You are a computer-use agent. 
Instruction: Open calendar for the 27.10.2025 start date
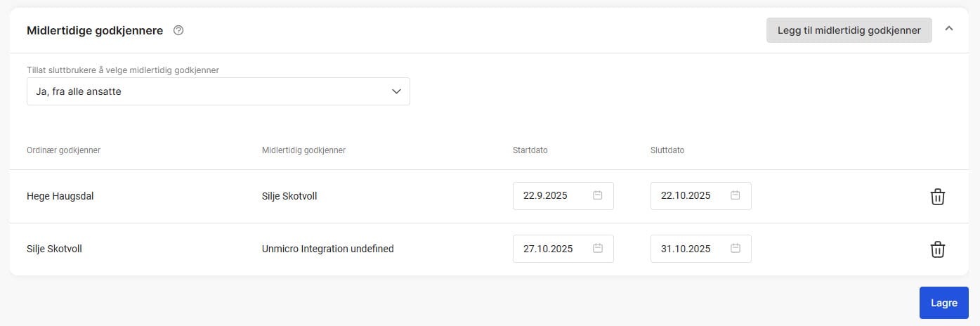(598, 249)
